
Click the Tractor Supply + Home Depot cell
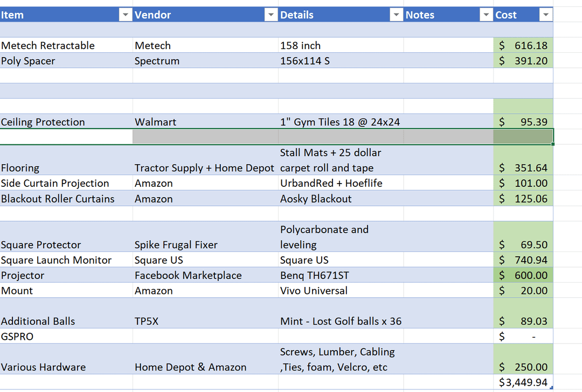(205, 168)
